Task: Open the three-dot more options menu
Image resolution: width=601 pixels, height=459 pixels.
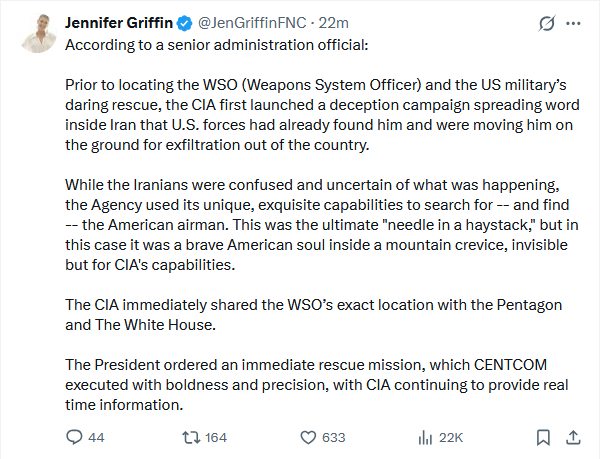Action: [x=574, y=24]
